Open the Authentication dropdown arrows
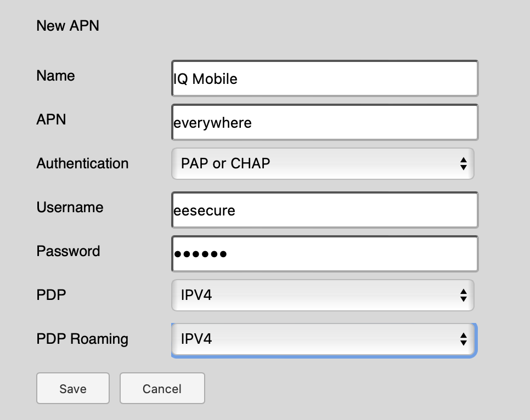 [464, 163]
